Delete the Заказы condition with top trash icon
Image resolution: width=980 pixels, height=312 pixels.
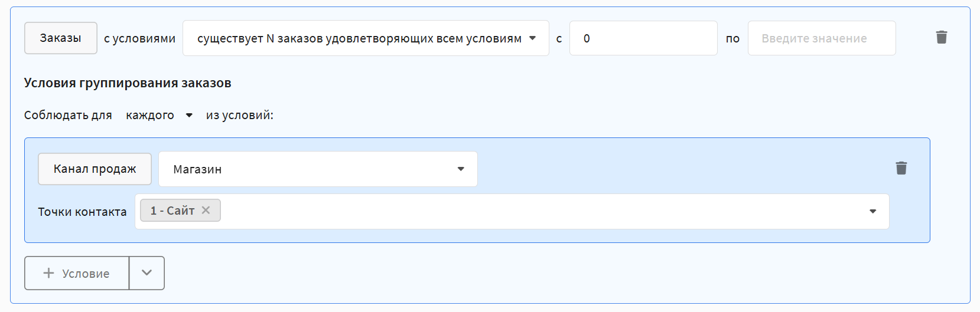tap(942, 38)
